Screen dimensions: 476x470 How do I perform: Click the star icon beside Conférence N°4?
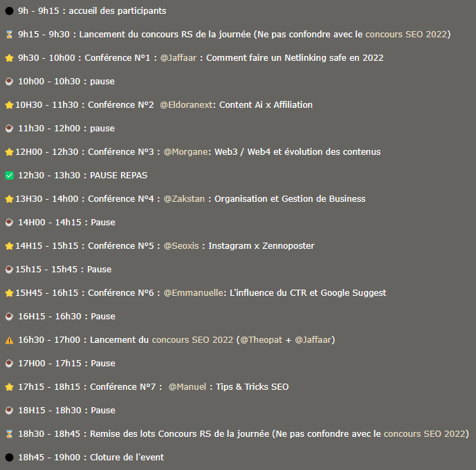(x=10, y=199)
